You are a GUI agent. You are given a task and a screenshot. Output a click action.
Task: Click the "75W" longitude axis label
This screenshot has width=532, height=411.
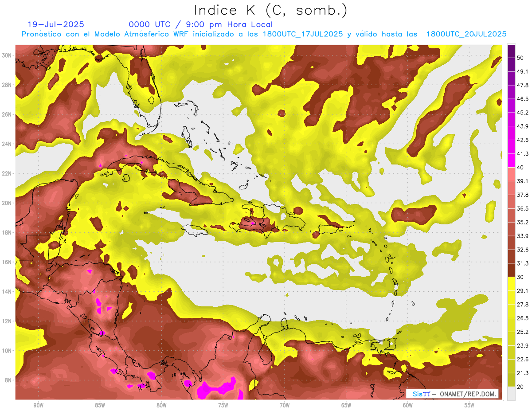pos(223,405)
